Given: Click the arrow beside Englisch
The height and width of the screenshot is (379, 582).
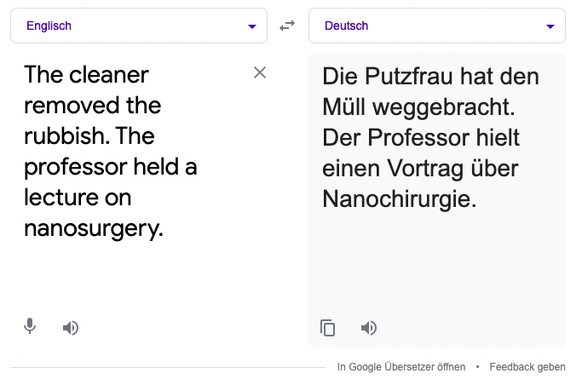Looking at the screenshot, I should coord(252,26).
